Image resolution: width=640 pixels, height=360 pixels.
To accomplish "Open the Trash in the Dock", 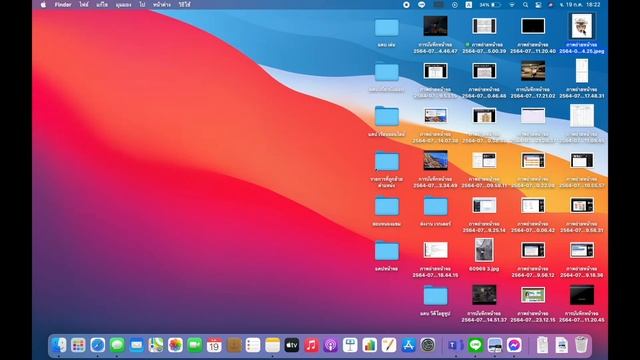I will click(581, 345).
